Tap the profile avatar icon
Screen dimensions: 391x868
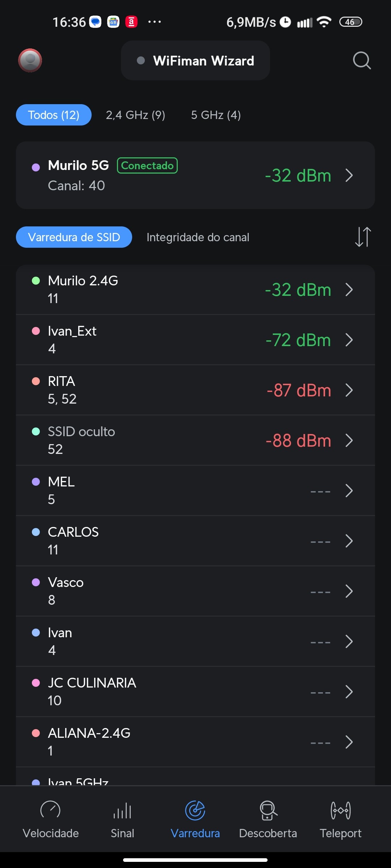coord(30,60)
